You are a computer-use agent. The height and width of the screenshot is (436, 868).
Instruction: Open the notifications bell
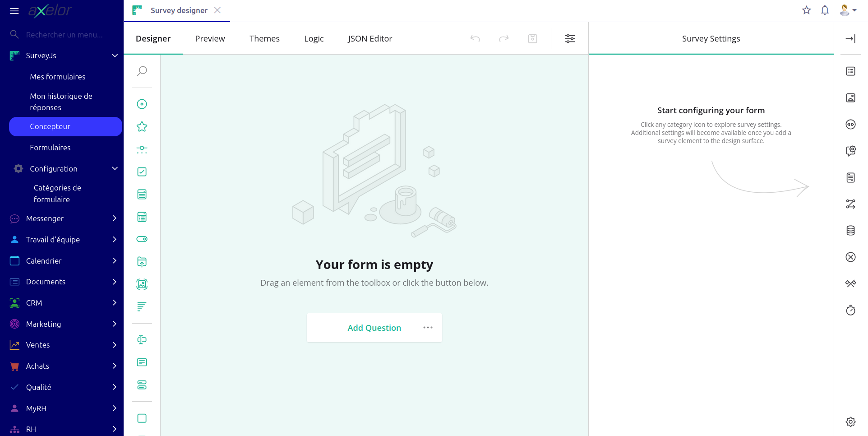[x=825, y=10]
